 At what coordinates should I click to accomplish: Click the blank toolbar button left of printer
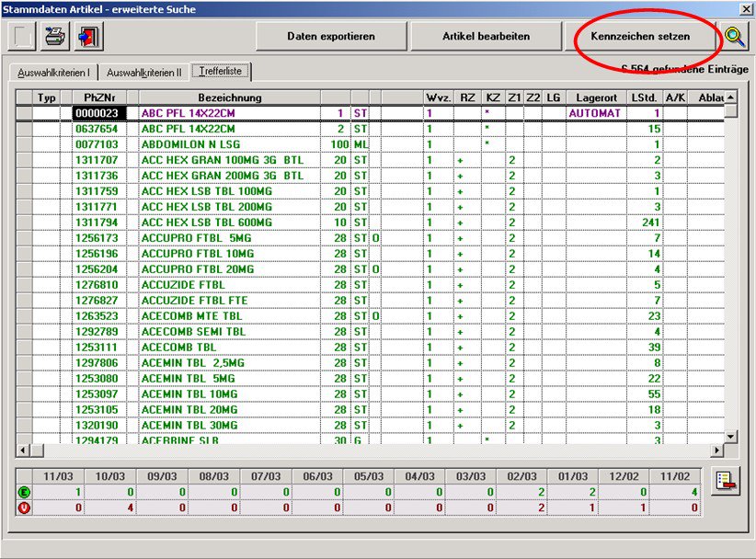(22, 37)
